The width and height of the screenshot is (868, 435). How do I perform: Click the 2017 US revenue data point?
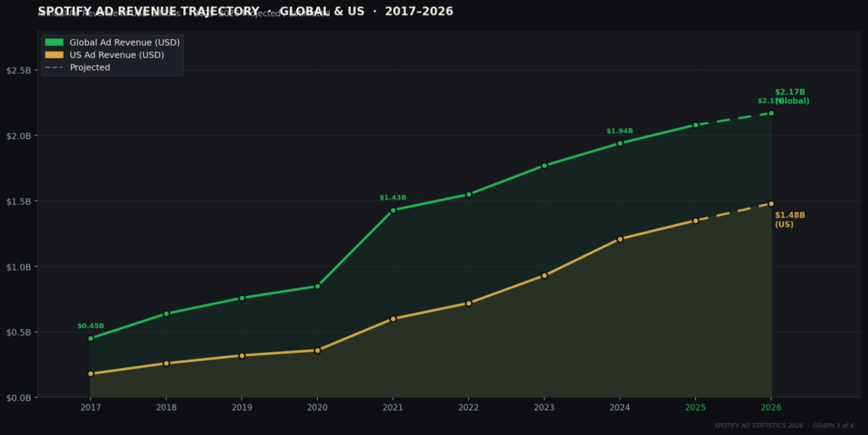pos(91,374)
